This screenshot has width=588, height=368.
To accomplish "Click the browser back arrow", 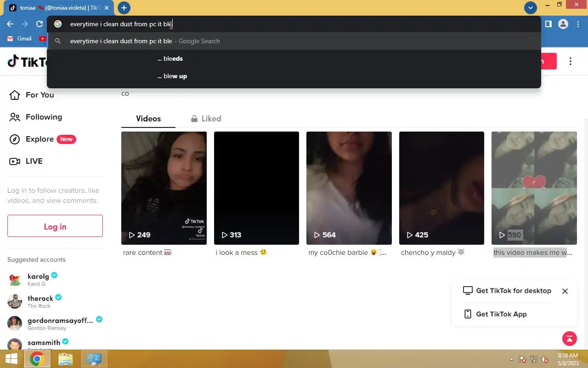I will [10, 24].
